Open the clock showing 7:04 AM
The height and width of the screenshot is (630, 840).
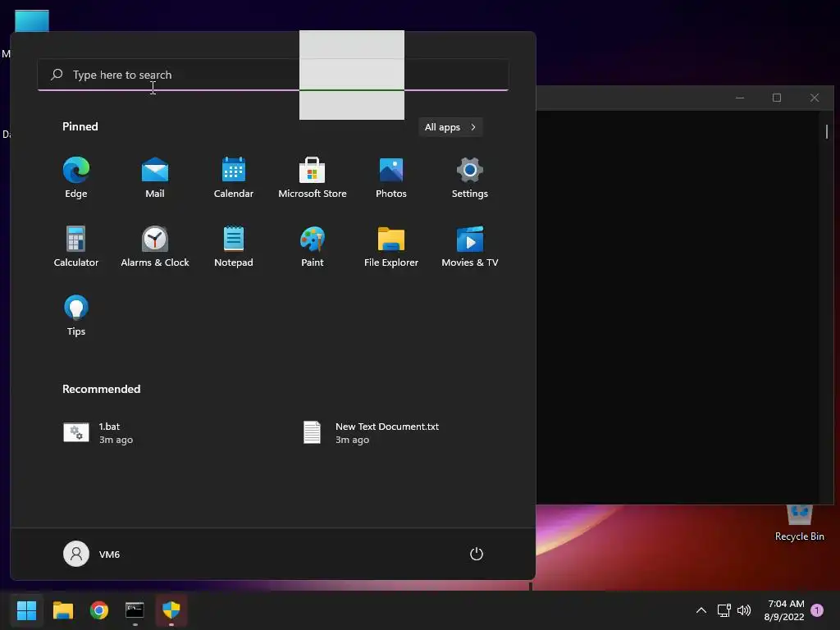coord(785,610)
